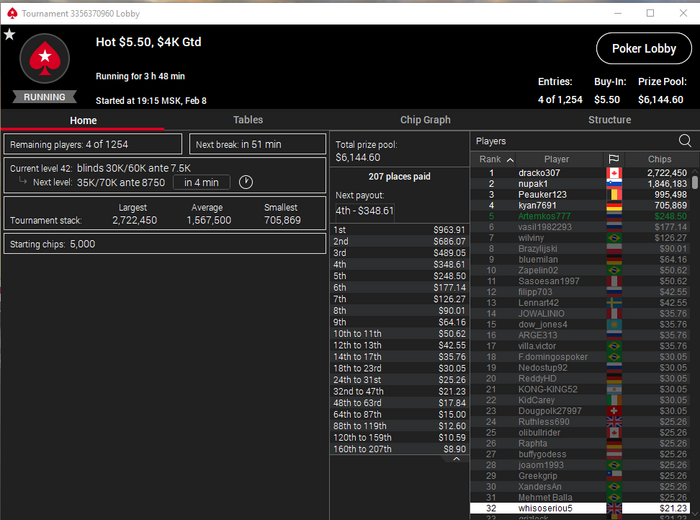Collapse the payouts list chevron
Viewport: 700px width, 520px height.
coord(456,459)
